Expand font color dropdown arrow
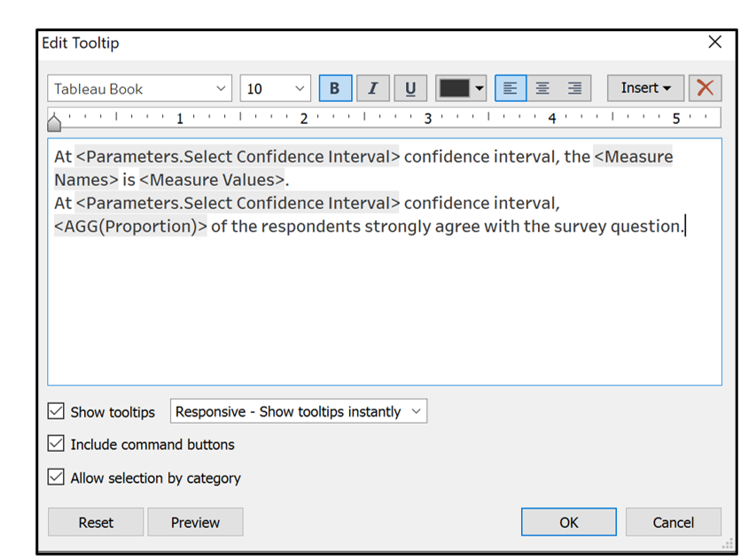Viewport: 756px width, 560px height. pyautogui.click(x=480, y=89)
